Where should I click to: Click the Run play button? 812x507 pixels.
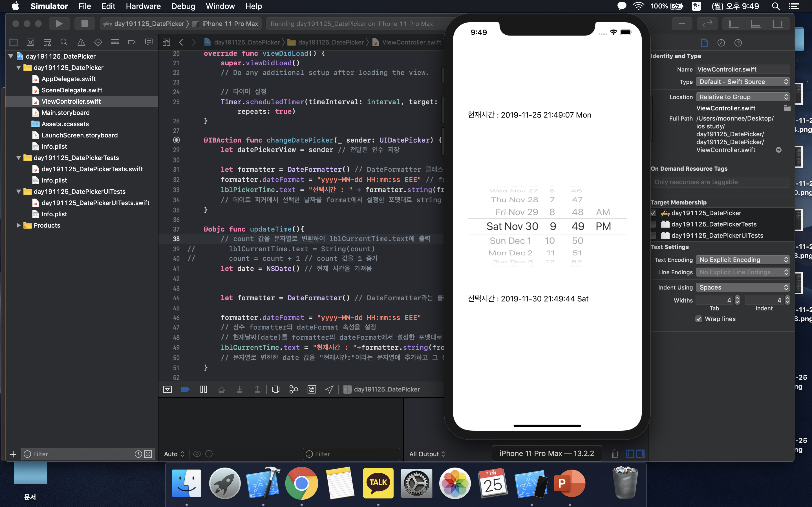[x=59, y=23]
